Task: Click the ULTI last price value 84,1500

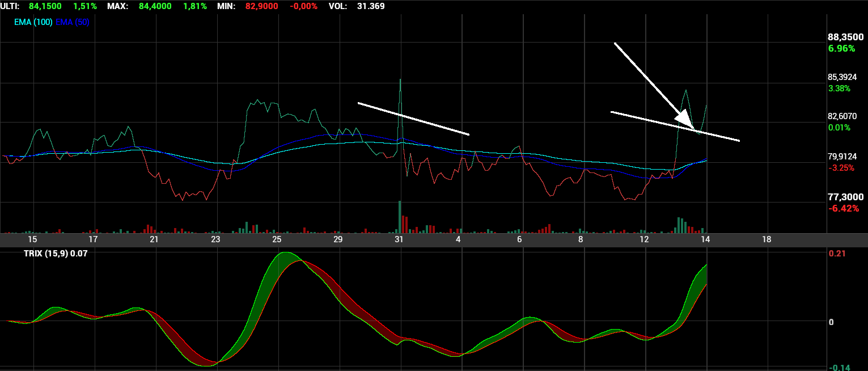Action: [45, 6]
